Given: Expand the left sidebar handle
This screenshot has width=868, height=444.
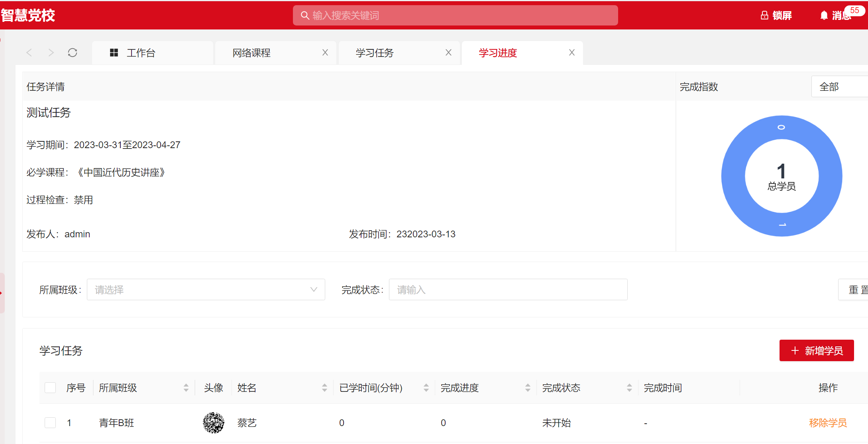Looking at the screenshot, I should click(2, 293).
